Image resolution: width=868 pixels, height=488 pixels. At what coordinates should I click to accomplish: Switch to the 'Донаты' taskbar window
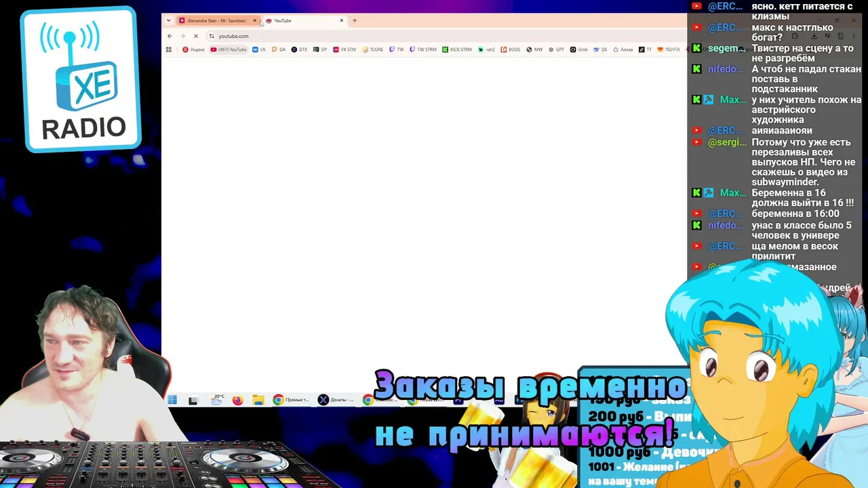[337, 400]
